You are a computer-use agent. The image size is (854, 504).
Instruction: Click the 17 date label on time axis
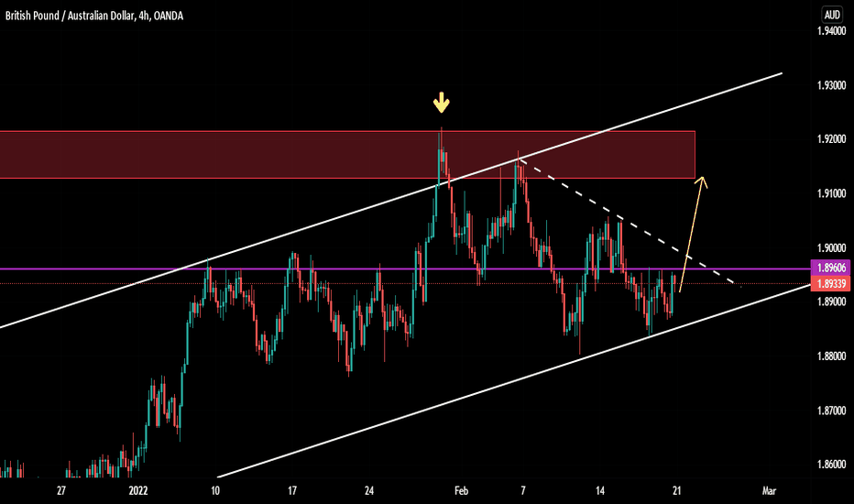(292, 491)
